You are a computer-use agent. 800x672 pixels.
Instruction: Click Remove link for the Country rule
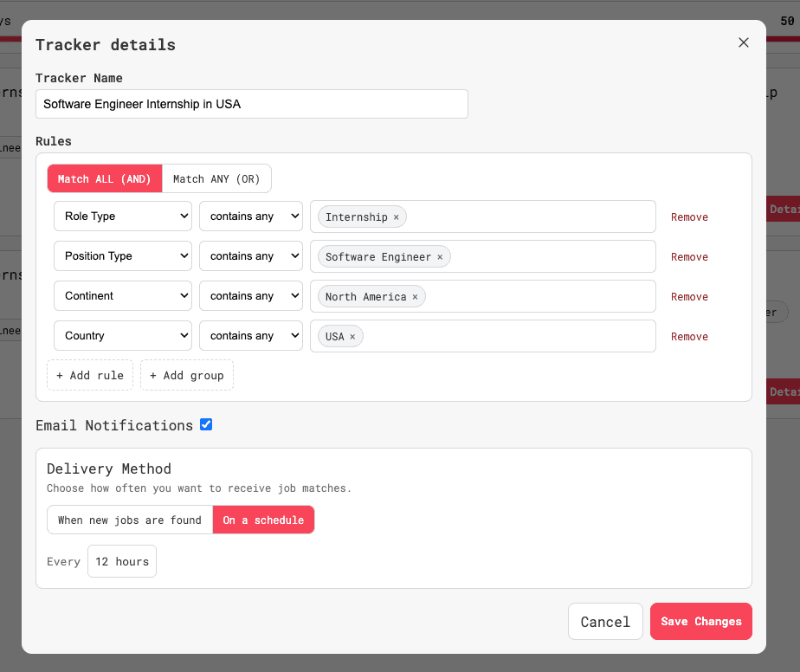click(x=689, y=337)
